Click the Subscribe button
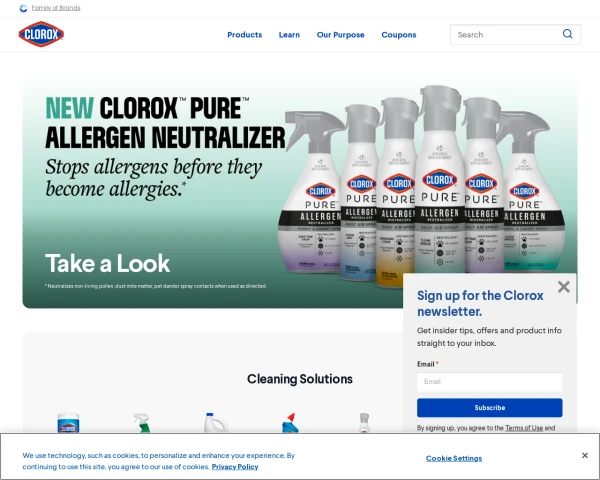This screenshot has height=480, width=600. coord(490,408)
